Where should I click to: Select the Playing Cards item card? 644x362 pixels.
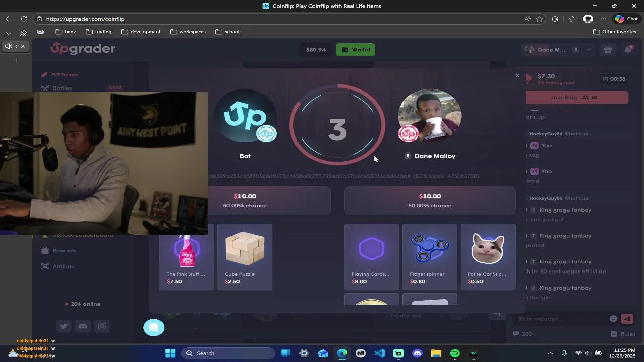click(x=372, y=257)
